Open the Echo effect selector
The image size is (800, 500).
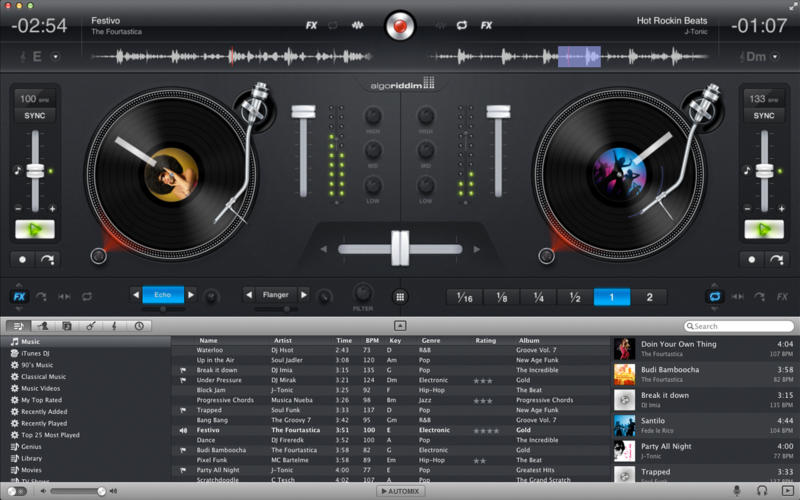pos(162,295)
